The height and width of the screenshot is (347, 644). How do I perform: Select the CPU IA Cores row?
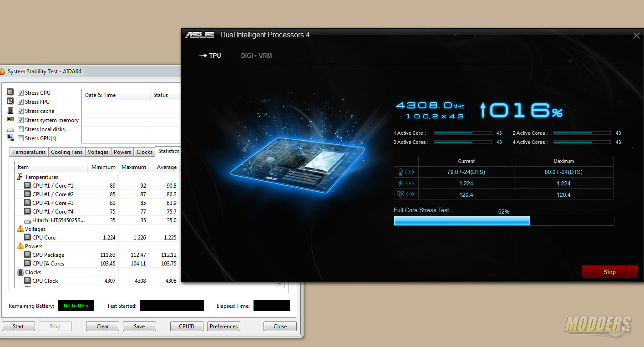coord(98,263)
